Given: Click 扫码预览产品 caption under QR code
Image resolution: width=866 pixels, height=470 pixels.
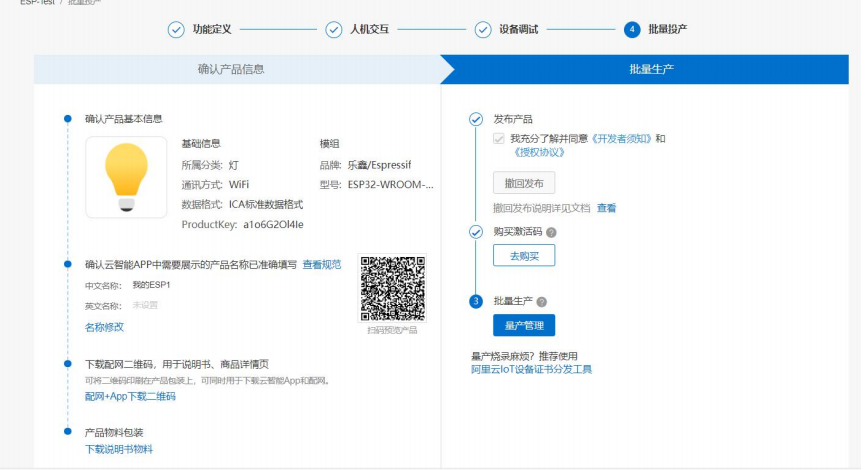Looking at the screenshot, I should [392, 330].
